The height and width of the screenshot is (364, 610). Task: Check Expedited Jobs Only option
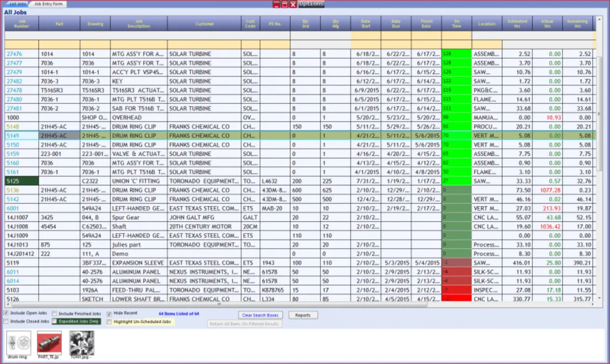pos(54,322)
